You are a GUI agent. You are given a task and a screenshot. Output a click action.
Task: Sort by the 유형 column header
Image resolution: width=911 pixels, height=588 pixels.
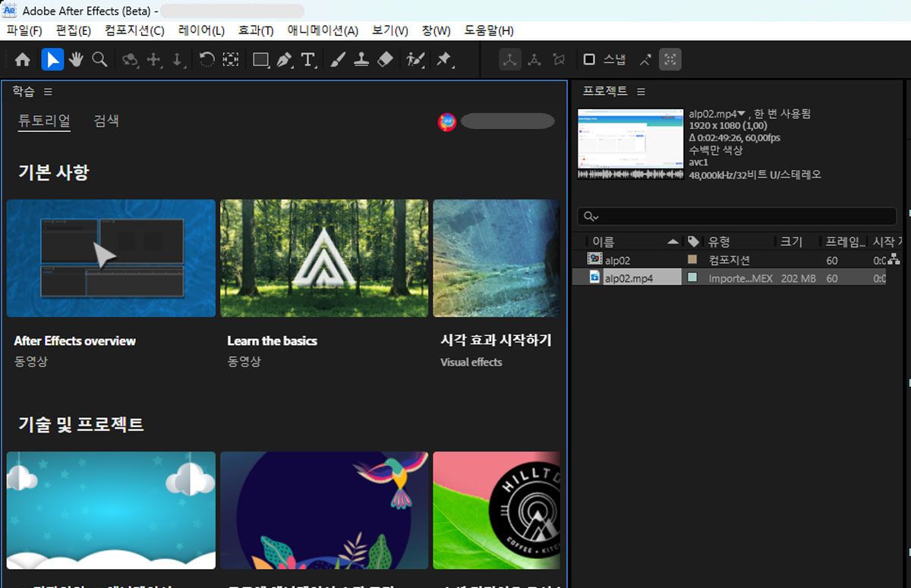pos(719,241)
